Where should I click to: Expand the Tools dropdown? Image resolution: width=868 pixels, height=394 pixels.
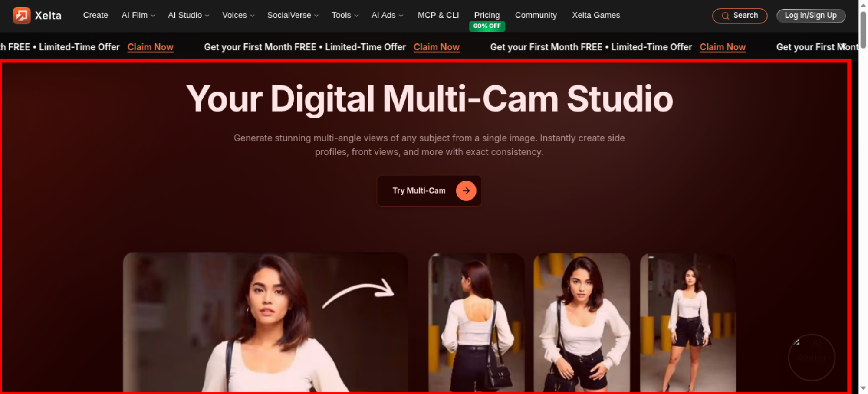point(345,15)
